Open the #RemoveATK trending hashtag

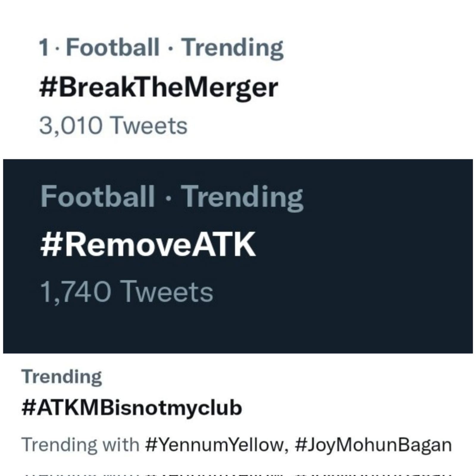coord(148,245)
